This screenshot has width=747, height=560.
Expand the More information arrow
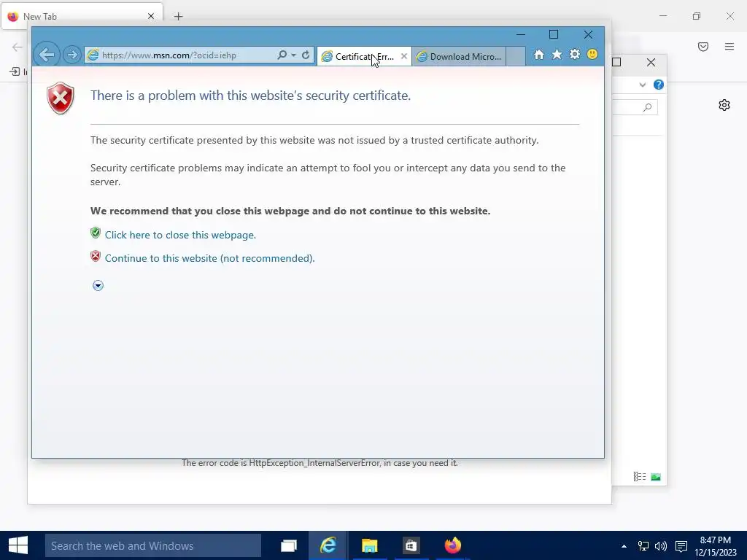[x=98, y=285]
